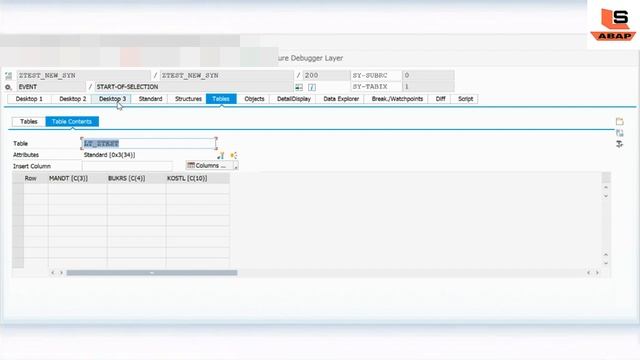This screenshot has width=640, height=360.
Task: Select Tables sub-tab beside Table Contents
Action: (29, 122)
